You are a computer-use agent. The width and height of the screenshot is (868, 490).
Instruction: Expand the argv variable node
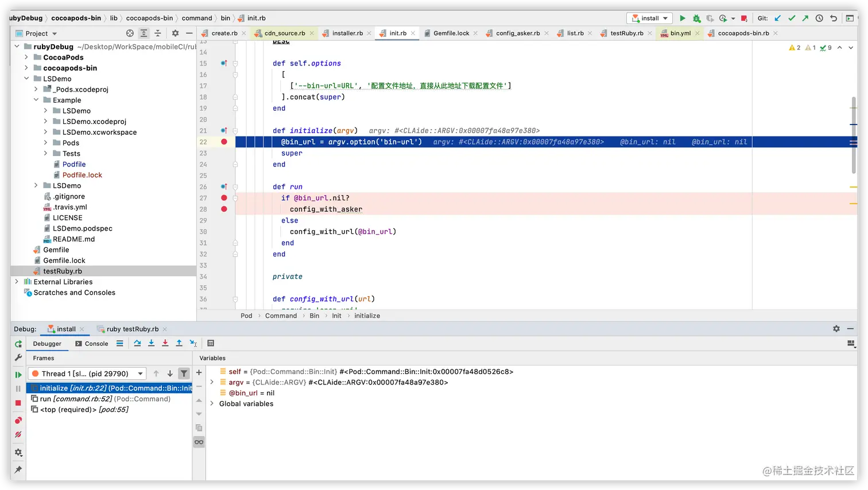tap(212, 382)
